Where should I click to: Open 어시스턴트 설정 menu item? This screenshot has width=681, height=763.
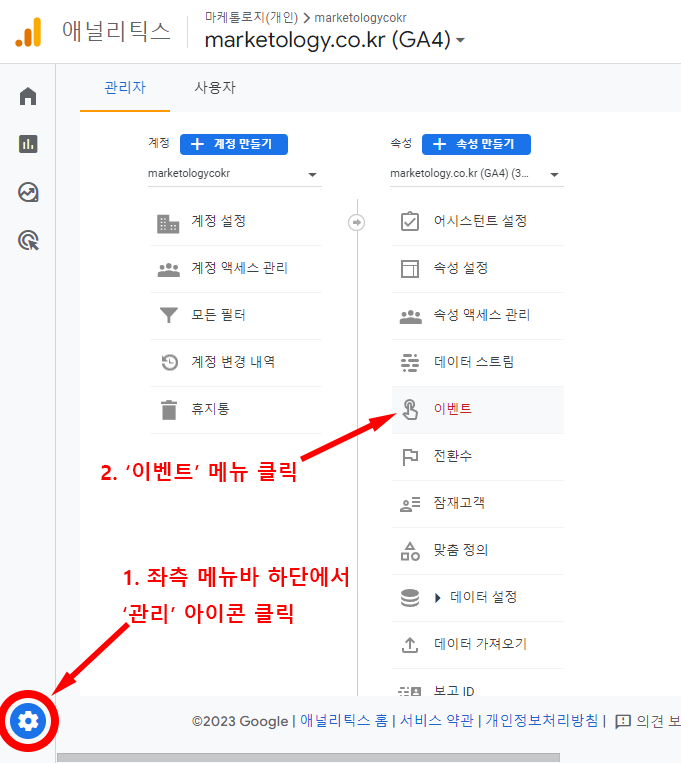[478, 222]
